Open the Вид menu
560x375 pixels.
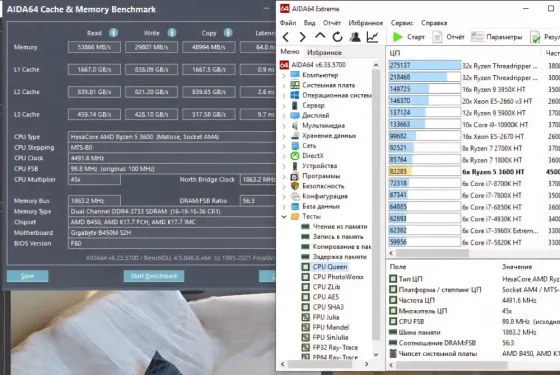309,23
